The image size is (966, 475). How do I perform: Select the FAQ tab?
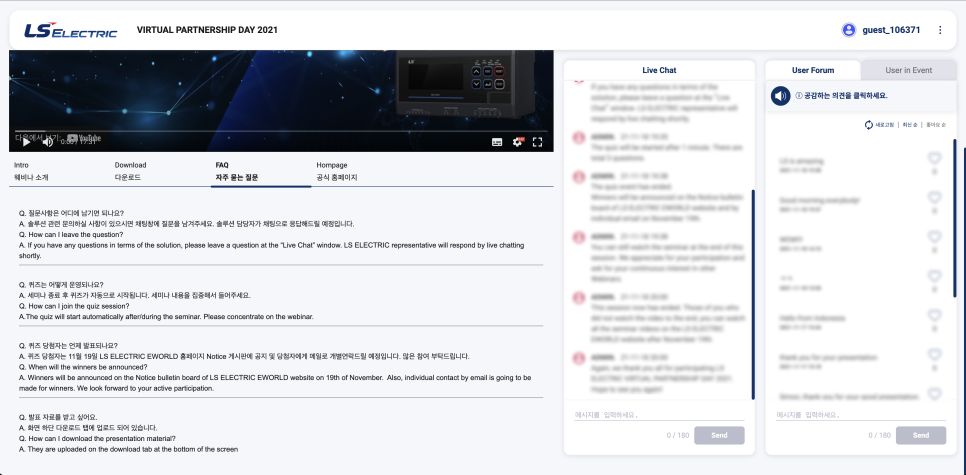tap(237, 171)
